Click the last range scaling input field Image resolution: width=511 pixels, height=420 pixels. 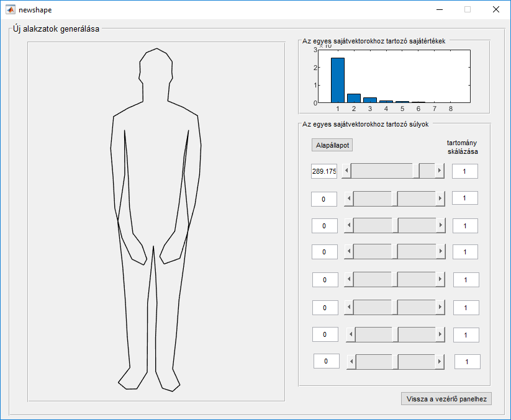pyautogui.click(x=467, y=361)
